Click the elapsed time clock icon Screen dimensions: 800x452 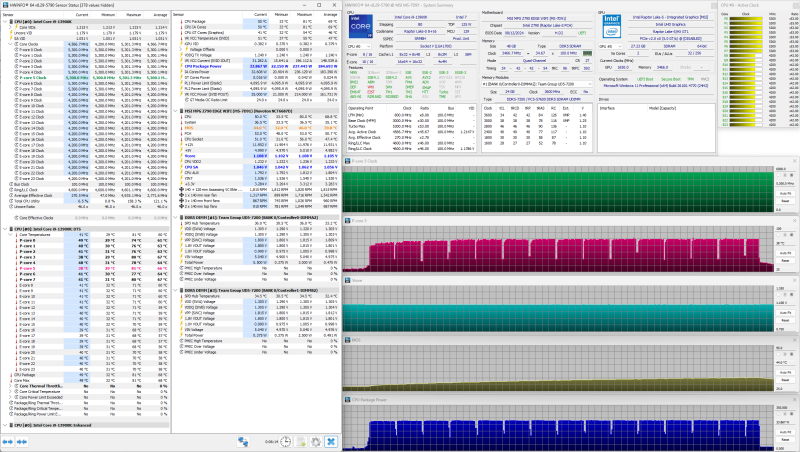[287, 441]
